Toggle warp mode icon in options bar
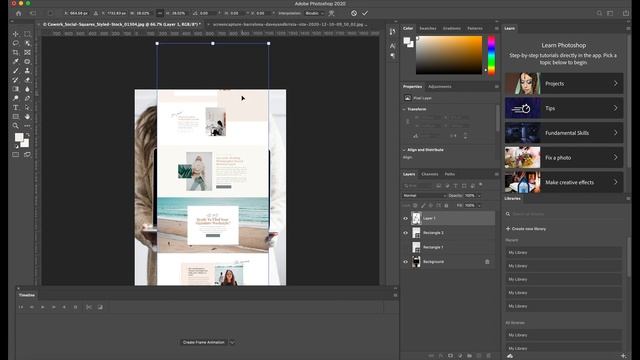640x360 pixels. [332, 13]
